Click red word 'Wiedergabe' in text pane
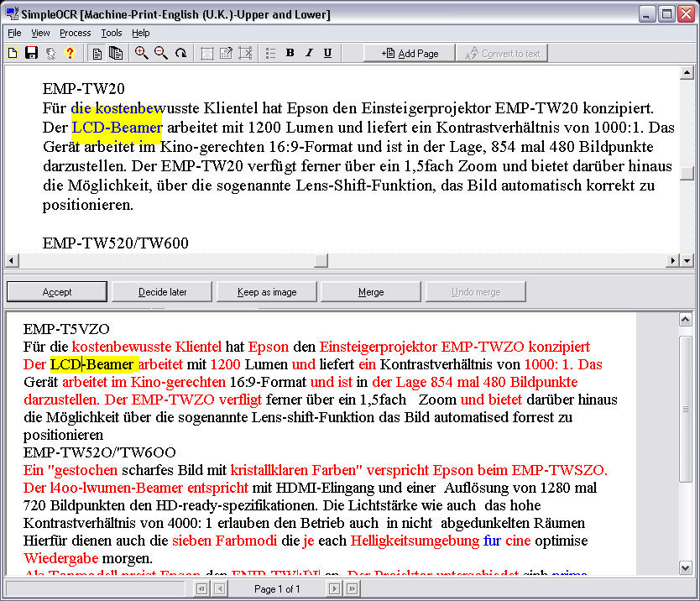 (61, 558)
